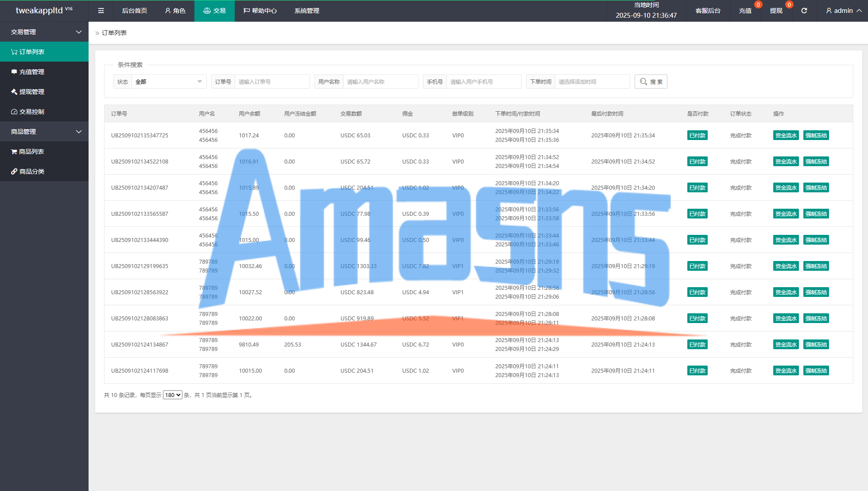Image resolution: width=868 pixels, height=491 pixels.
Task: Click the 搜索 magnifier button
Action: pyautogui.click(x=651, y=82)
